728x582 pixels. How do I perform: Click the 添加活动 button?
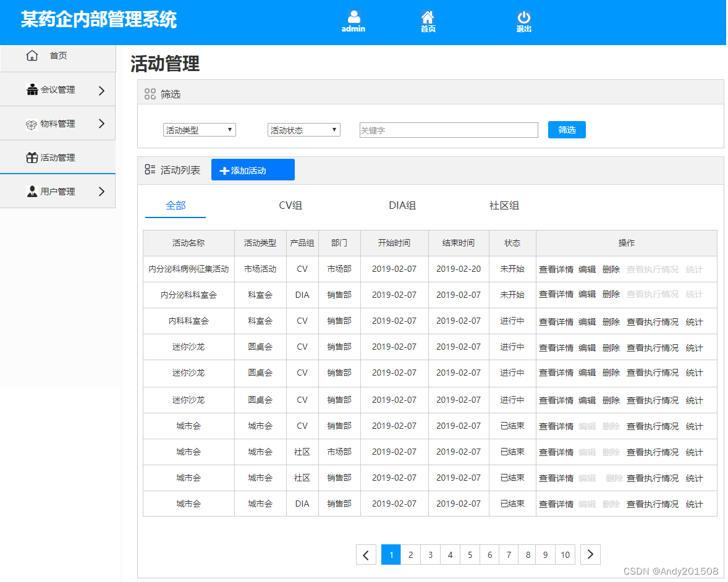(252, 169)
